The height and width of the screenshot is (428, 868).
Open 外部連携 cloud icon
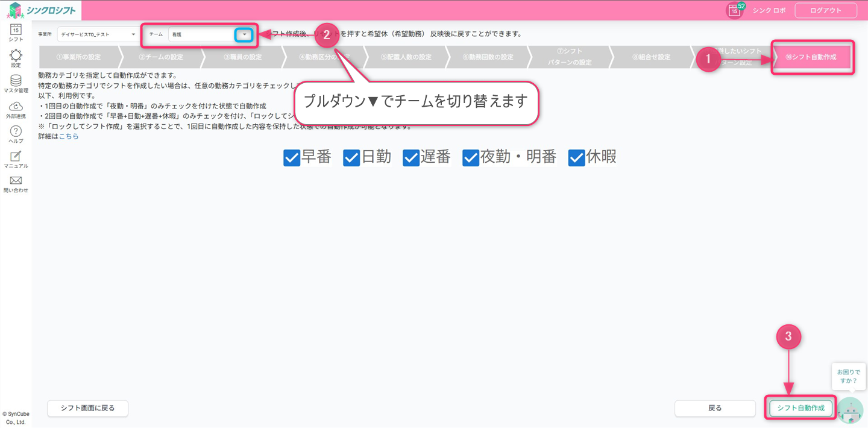[x=16, y=107]
